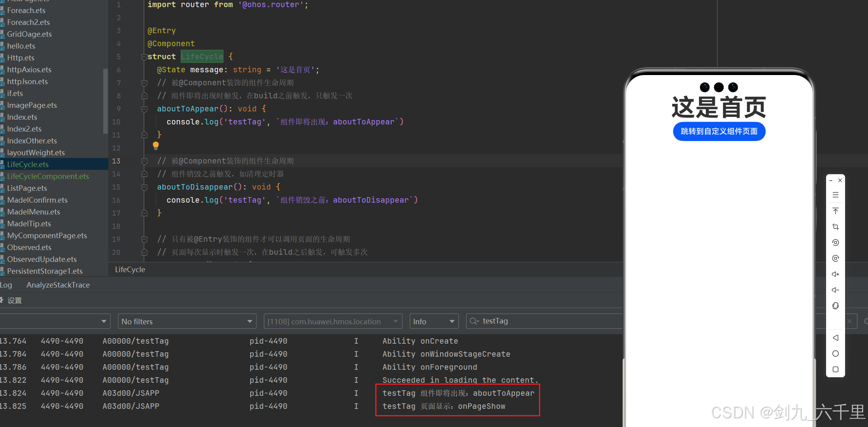Increase emulator volume with speaker plus icon
868x427 pixels.
[x=835, y=274]
